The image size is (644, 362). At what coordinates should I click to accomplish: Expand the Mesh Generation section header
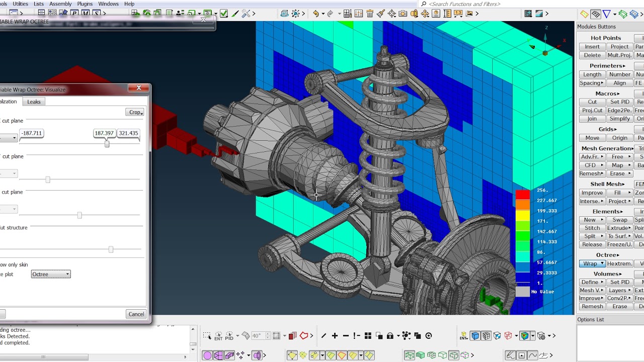click(607, 148)
